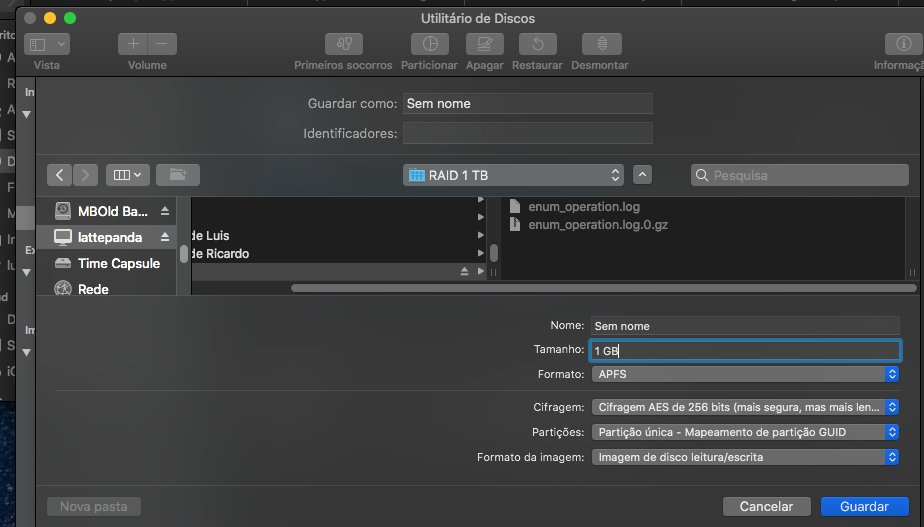Edit the Guardar como file name field

527,104
